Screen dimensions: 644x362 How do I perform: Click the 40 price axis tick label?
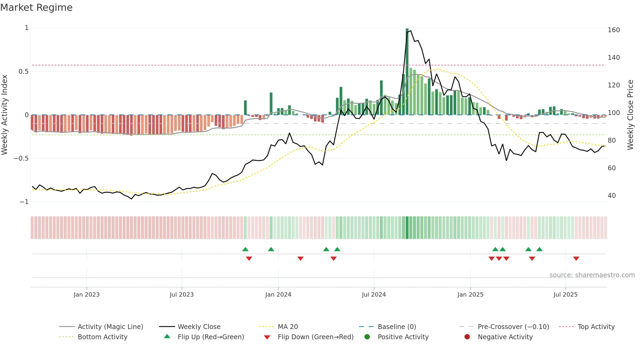coord(612,196)
